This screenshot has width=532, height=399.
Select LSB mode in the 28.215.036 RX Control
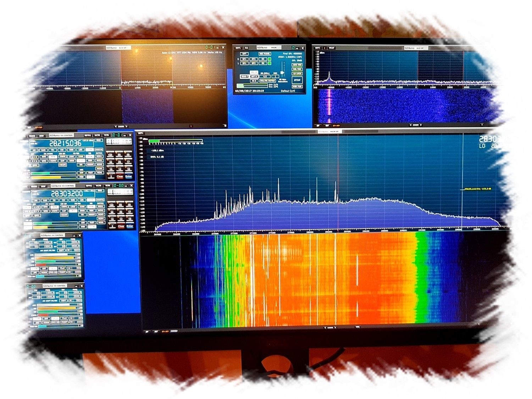click(80, 150)
